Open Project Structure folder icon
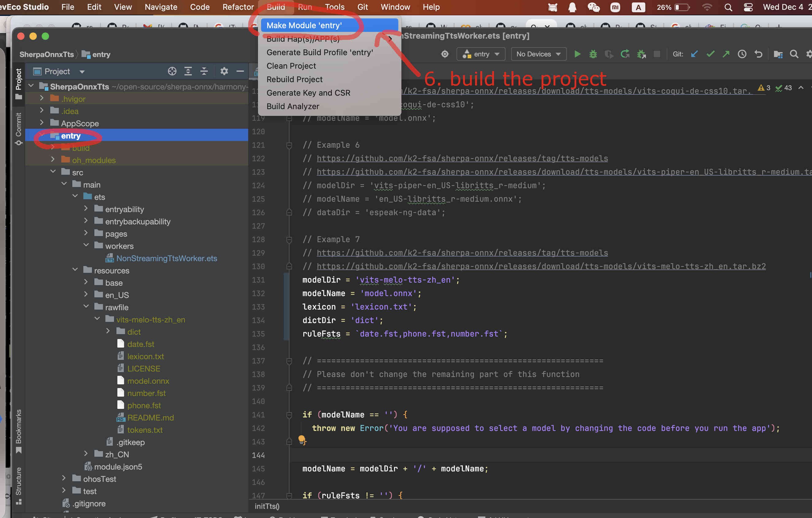Screen dimensions: 812x518 pos(778,54)
